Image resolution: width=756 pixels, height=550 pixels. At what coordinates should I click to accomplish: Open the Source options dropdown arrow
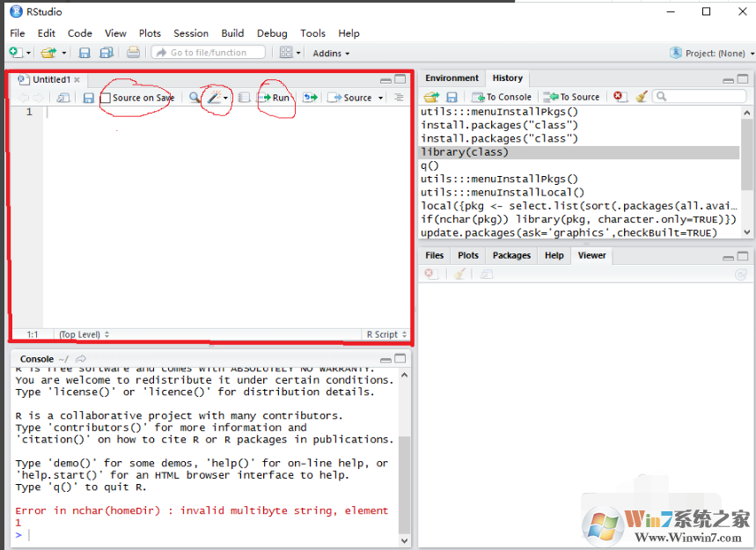[x=380, y=98]
